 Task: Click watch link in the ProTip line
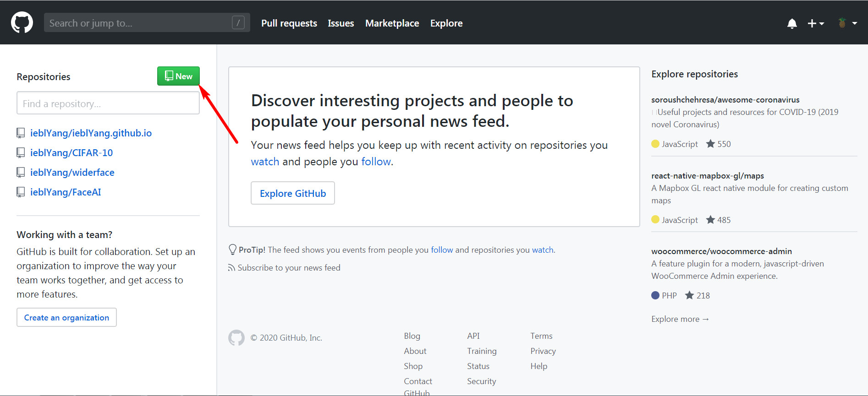pos(543,250)
